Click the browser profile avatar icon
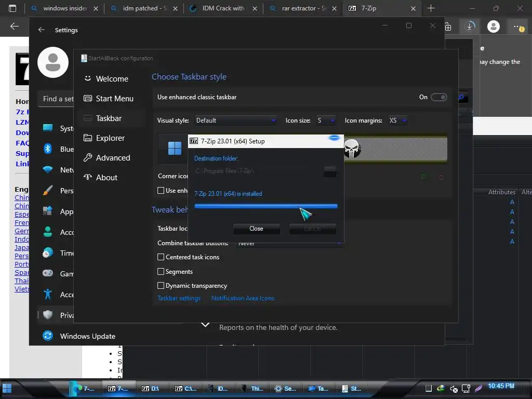This screenshot has width=532, height=399. tap(494, 26)
